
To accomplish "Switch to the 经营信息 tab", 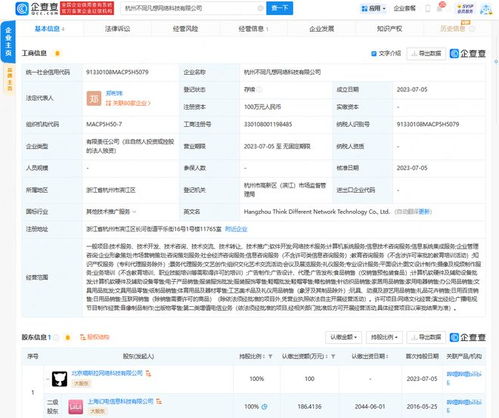I will 253,29.
